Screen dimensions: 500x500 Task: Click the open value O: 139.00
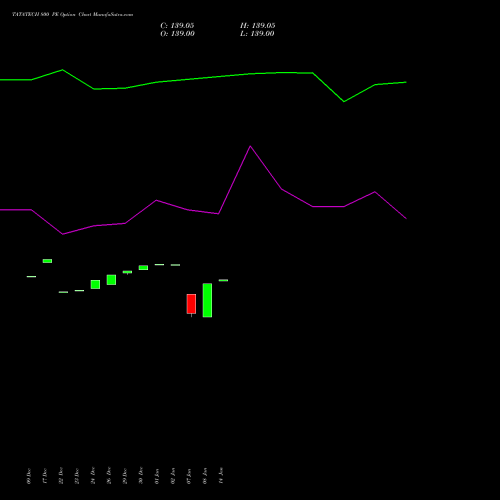pos(177,34)
